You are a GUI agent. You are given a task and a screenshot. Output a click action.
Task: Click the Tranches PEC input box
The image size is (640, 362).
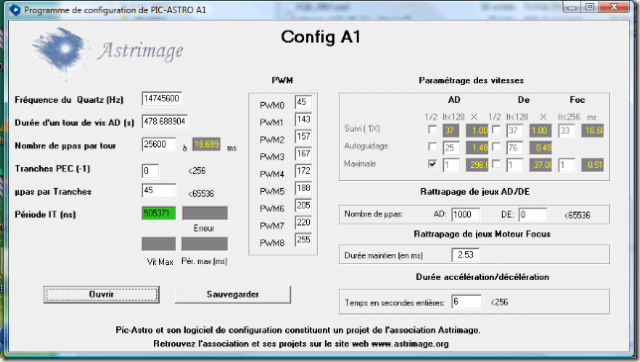[150, 171]
